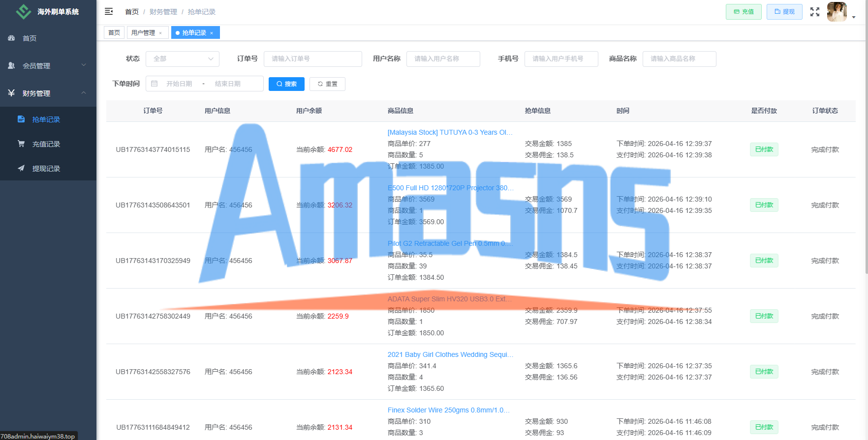Click the 重置 reset button
This screenshot has width=868, height=440.
click(327, 84)
